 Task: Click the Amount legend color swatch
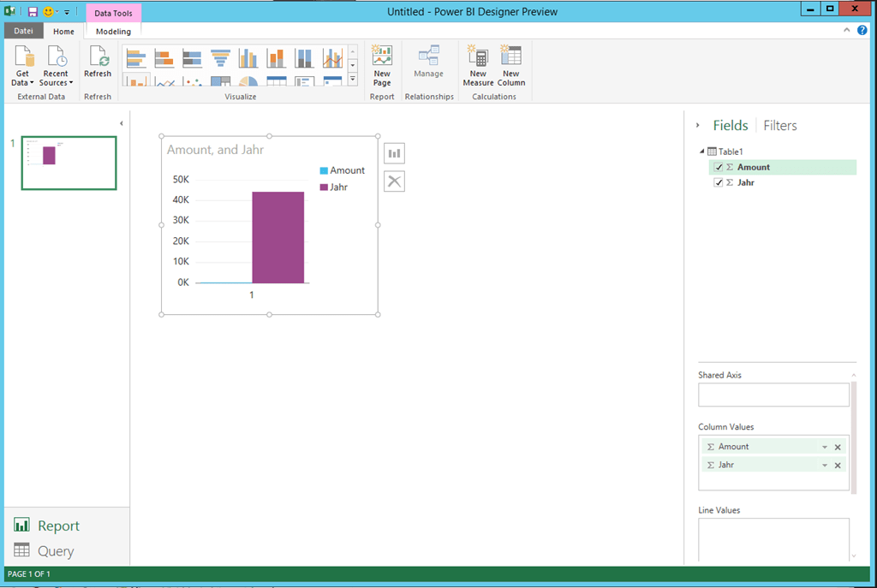[x=324, y=170]
